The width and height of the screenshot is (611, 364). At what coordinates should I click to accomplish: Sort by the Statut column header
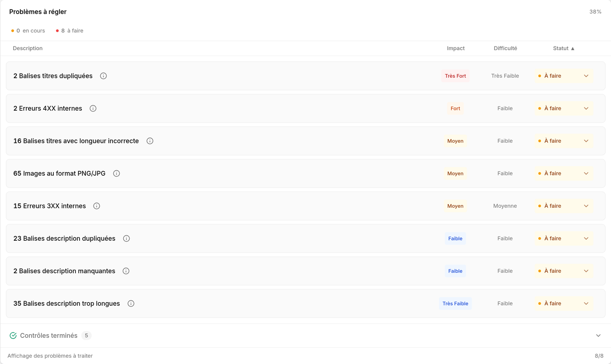point(564,48)
